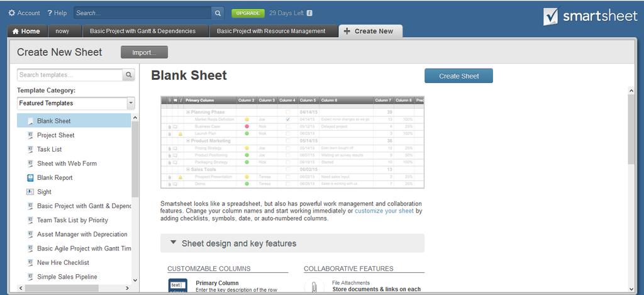
Task: Click the Smartsheet logo checkmark
Action: (550, 16)
